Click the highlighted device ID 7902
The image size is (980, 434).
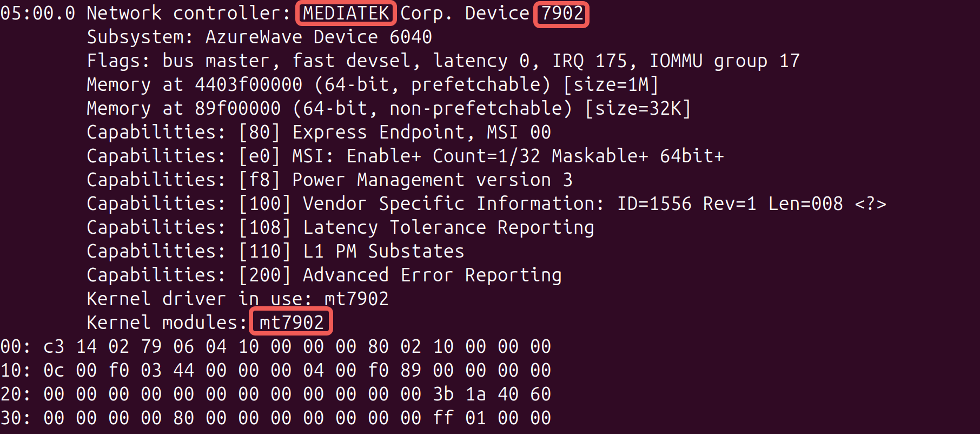point(561,13)
